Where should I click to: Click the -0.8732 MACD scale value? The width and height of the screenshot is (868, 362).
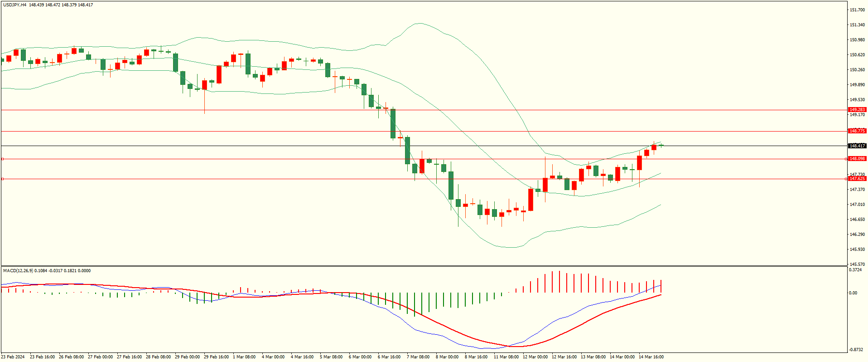(x=856, y=350)
